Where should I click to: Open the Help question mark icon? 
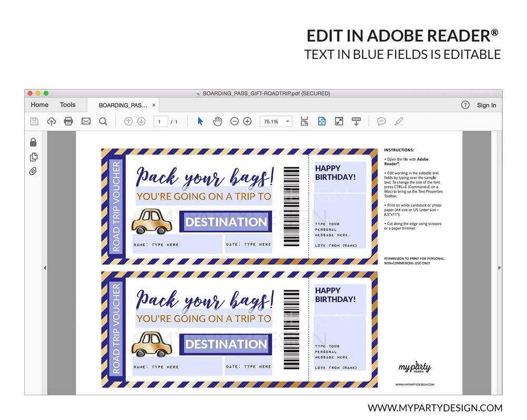pyautogui.click(x=465, y=105)
